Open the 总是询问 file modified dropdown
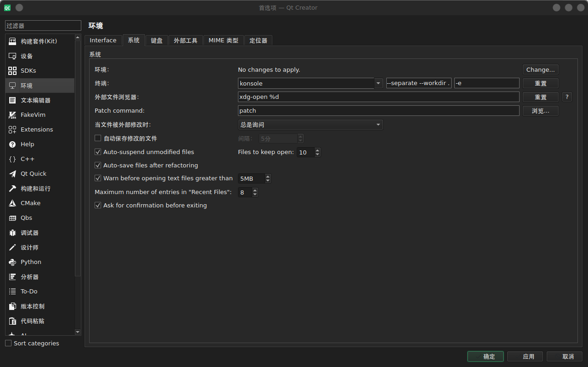This screenshot has width=588, height=367. pos(311,125)
